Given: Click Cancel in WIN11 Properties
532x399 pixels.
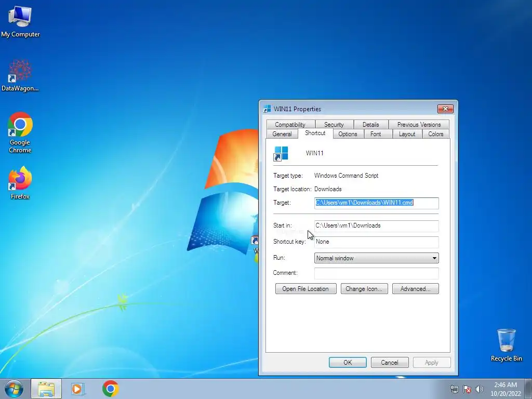Looking at the screenshot, I should click(390, 362).
